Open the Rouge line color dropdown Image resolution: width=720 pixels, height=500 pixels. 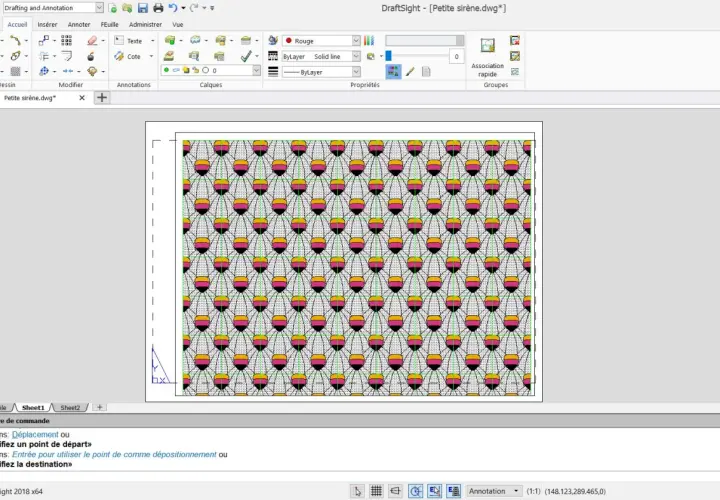(x=321, y=41)
